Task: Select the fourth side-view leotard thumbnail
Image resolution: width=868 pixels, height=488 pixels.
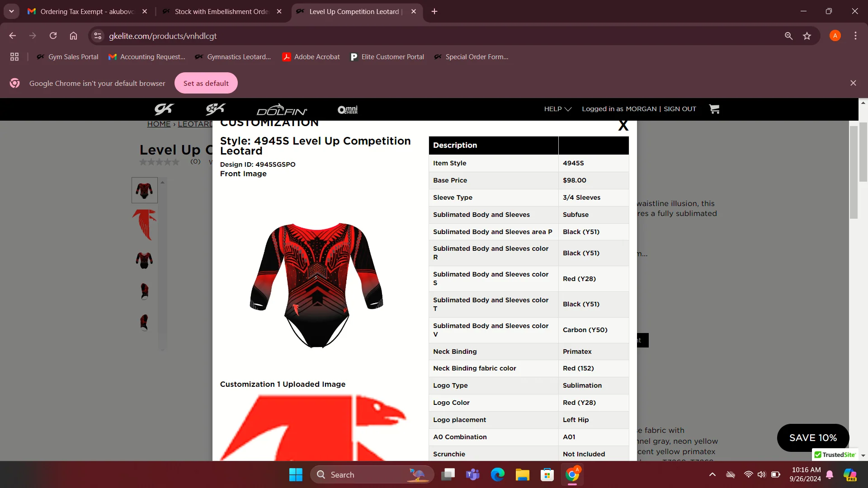Action: [x=145, y=291]
